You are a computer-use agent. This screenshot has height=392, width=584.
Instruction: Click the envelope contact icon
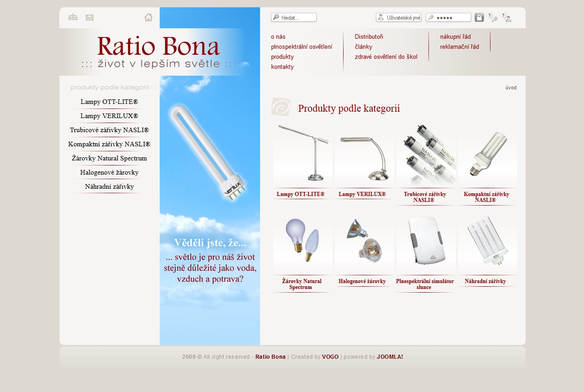[x=89, y=17]
